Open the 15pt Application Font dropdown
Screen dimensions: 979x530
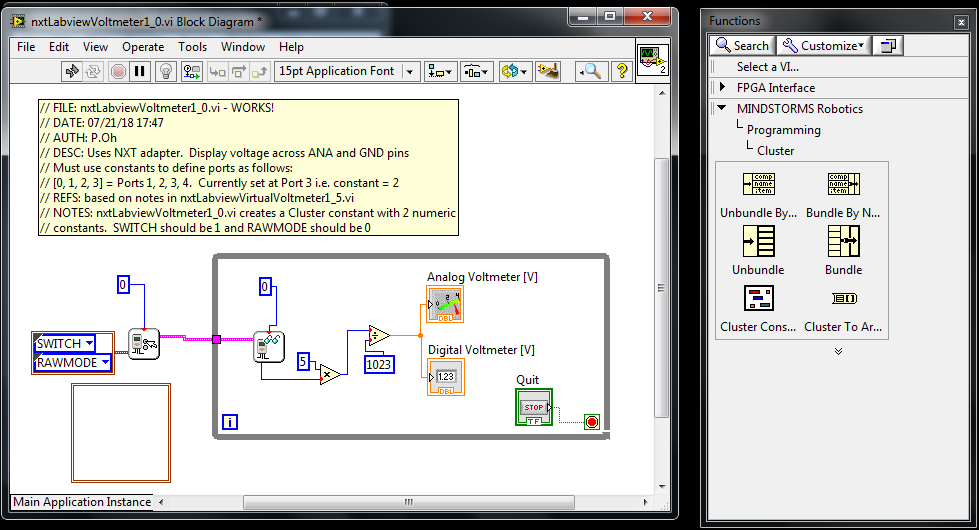click(x=346, y=71)
